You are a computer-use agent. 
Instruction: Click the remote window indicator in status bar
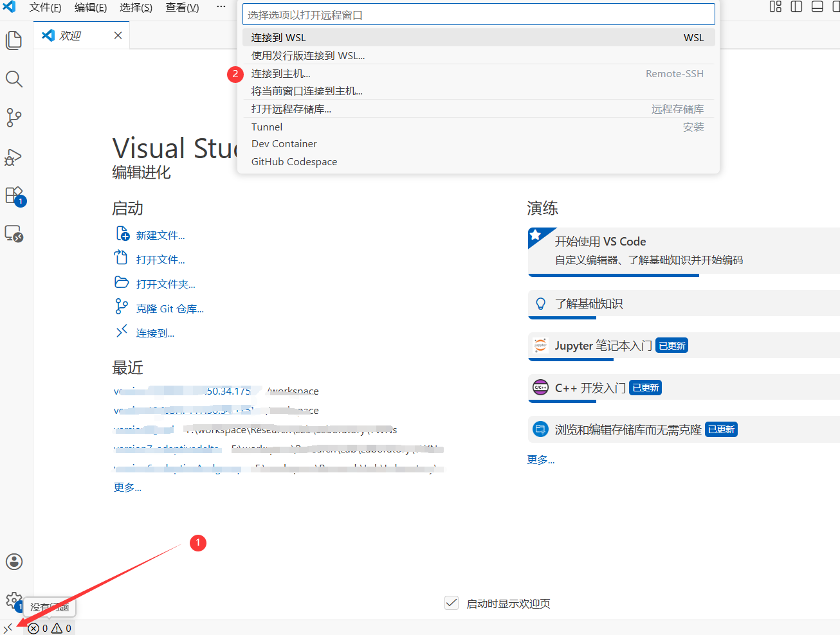[8, 628]
